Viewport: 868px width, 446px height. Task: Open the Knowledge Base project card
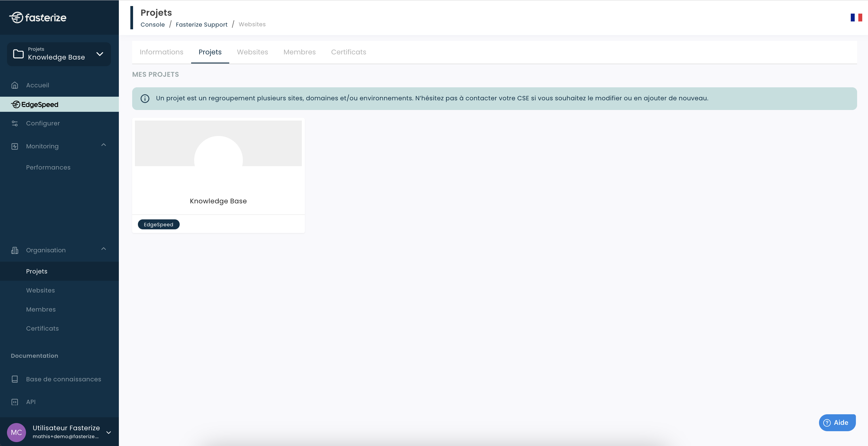point(218,167)
